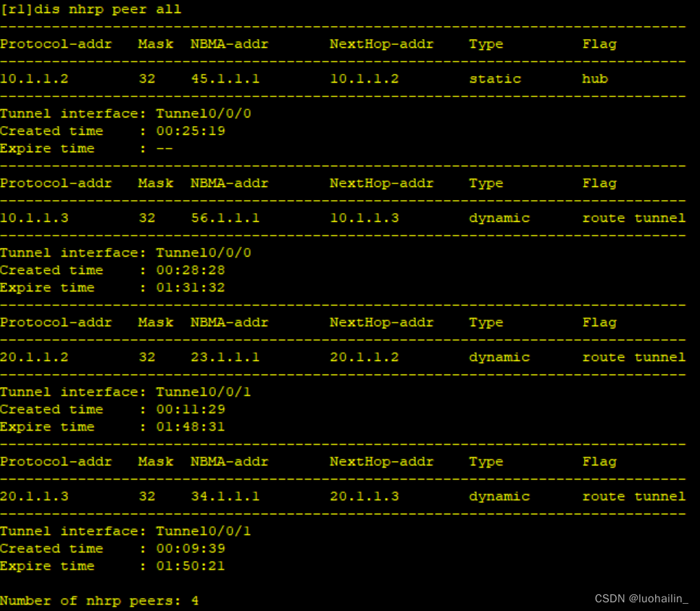Select the Type column header
This screenshot has width=700, height=611.
pos(486,44)
